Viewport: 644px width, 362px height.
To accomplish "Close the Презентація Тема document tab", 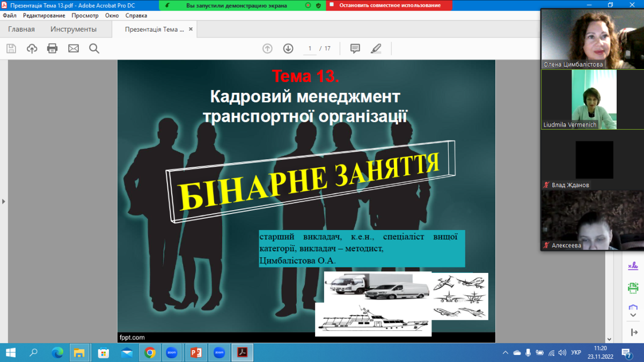I will (191, 29).
